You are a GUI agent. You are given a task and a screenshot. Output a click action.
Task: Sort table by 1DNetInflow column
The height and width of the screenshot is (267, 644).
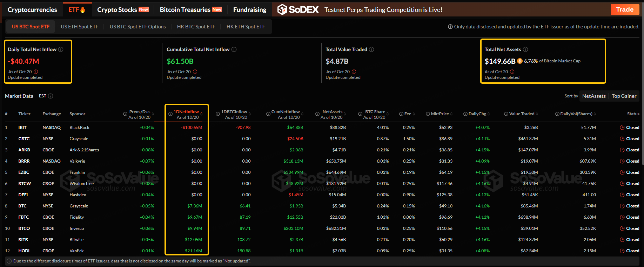click(186, 112)
